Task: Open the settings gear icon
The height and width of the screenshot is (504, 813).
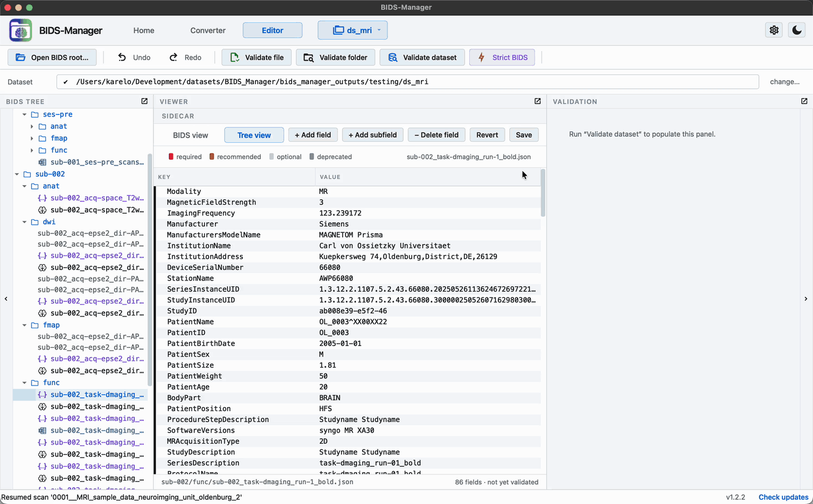Action: point(774,30)
